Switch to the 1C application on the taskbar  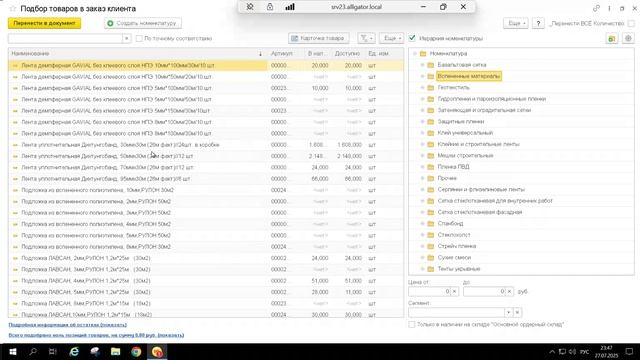click(157, 351)
